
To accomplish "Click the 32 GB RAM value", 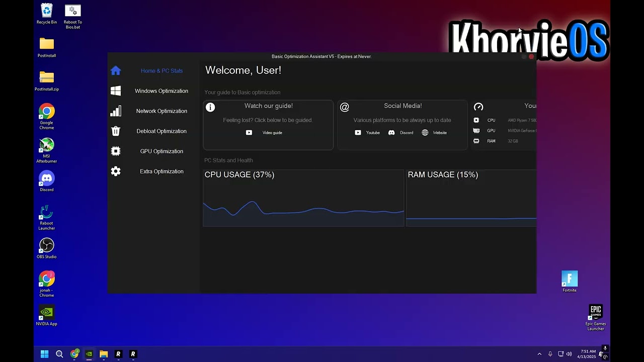I will click(513, 141).
